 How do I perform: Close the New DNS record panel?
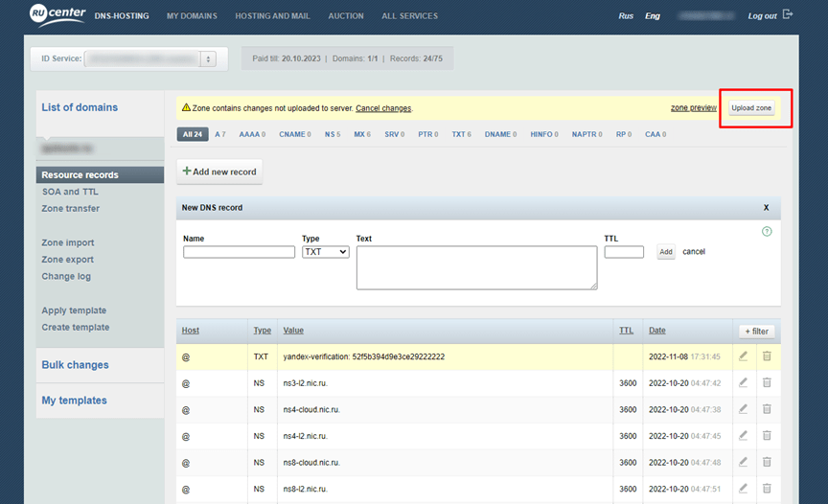[767, 207]
